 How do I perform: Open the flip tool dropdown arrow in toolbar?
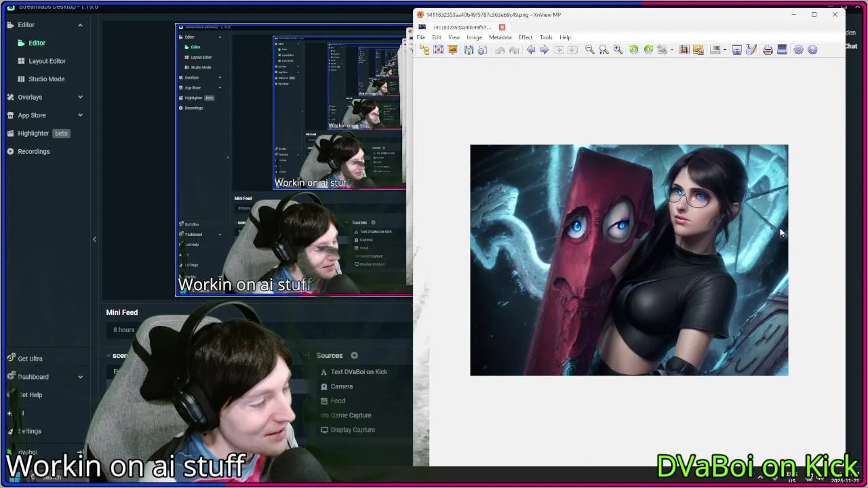(672, 49)
